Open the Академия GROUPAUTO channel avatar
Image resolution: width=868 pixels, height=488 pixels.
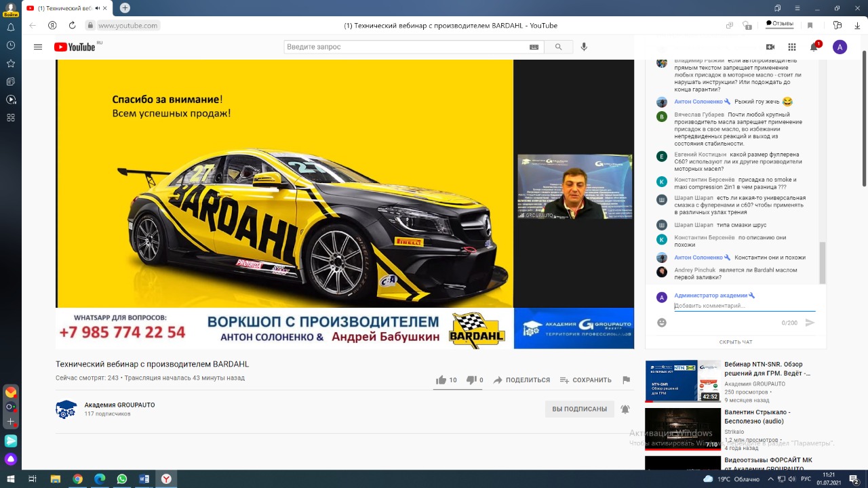coord(66,409)
